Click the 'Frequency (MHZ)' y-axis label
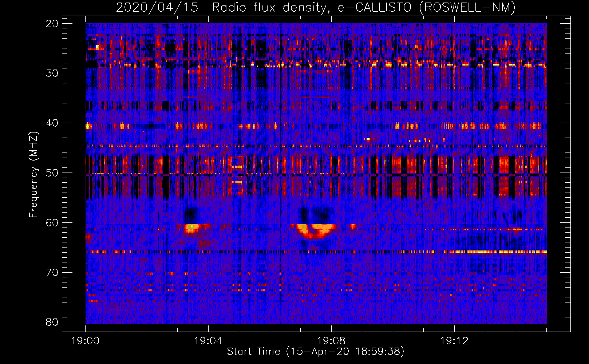Image resolution: width=589 pixels, height=364 pixels. point(33,174)
